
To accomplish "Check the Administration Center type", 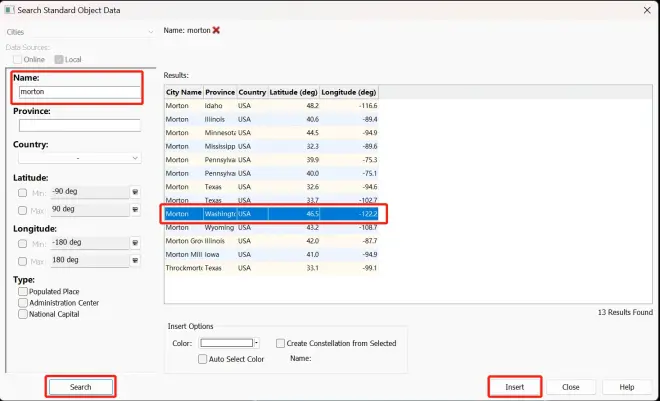I will point(23,303).
